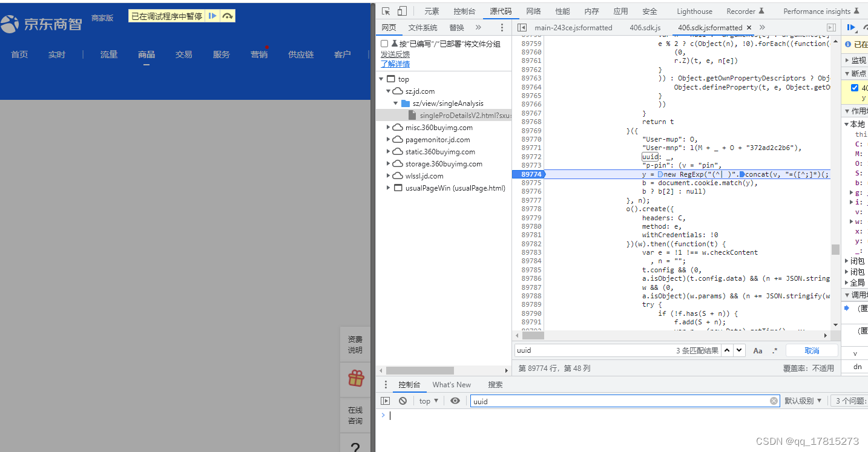This screenshot has width=868, height=452.
Task: Click the 了解详情 link
Action: coord(395,64)
